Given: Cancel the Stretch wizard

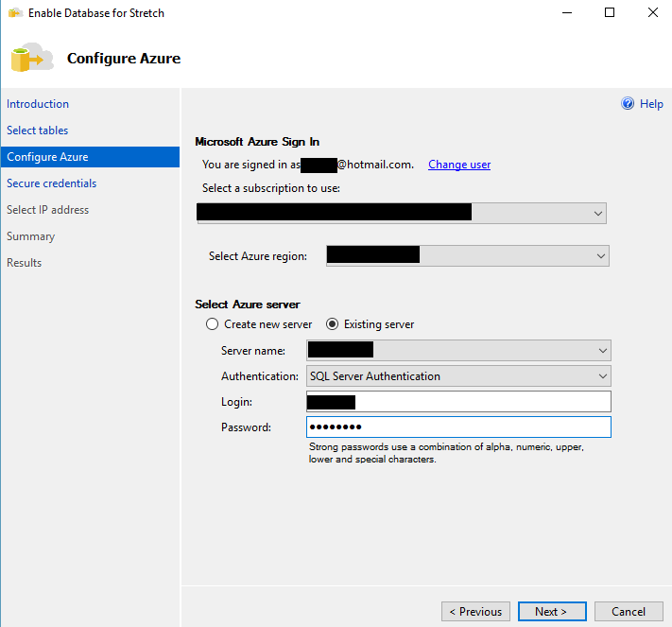Looking at the screenshot, I should click(629, 611).
